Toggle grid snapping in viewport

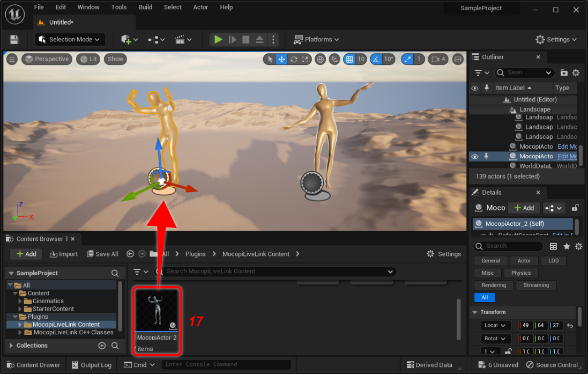pyautogui.click(x=349, y=60)
